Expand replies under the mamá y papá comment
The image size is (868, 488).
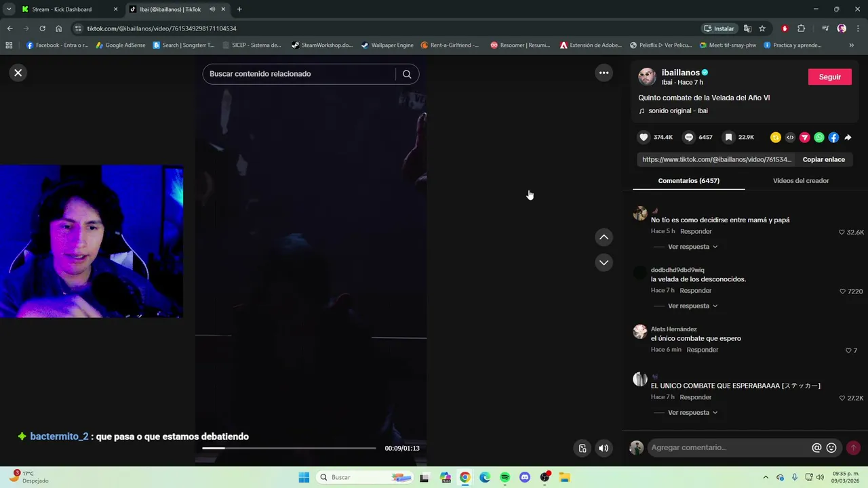click(692, 247)
